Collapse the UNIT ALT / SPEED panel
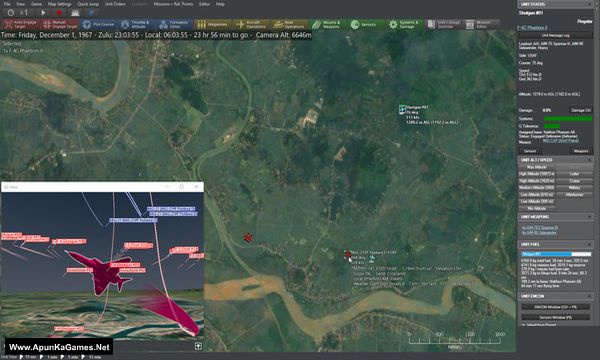 pos(589,160)
